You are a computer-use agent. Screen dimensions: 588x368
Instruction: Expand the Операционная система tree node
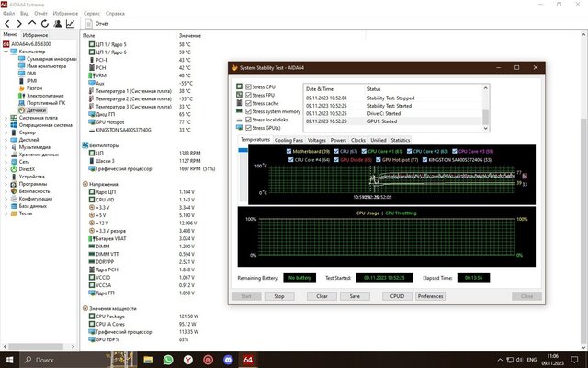6,125
